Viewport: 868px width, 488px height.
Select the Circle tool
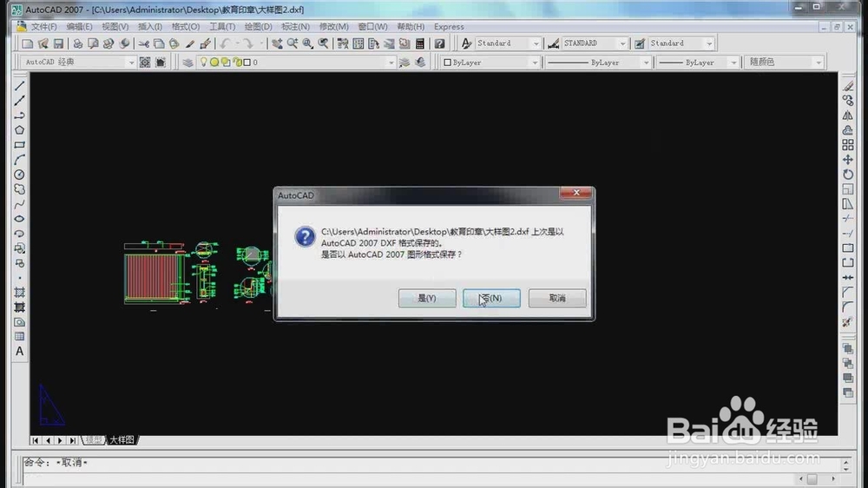tap(19, 175)
